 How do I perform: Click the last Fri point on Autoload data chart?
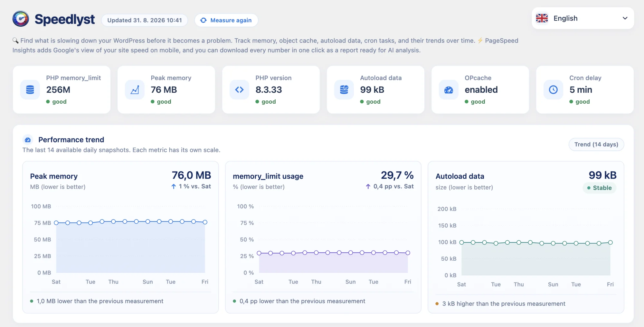pos(610,242)
